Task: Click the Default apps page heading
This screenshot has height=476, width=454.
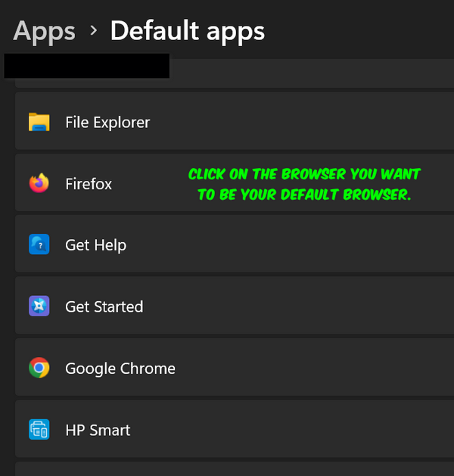Action: 187,31
